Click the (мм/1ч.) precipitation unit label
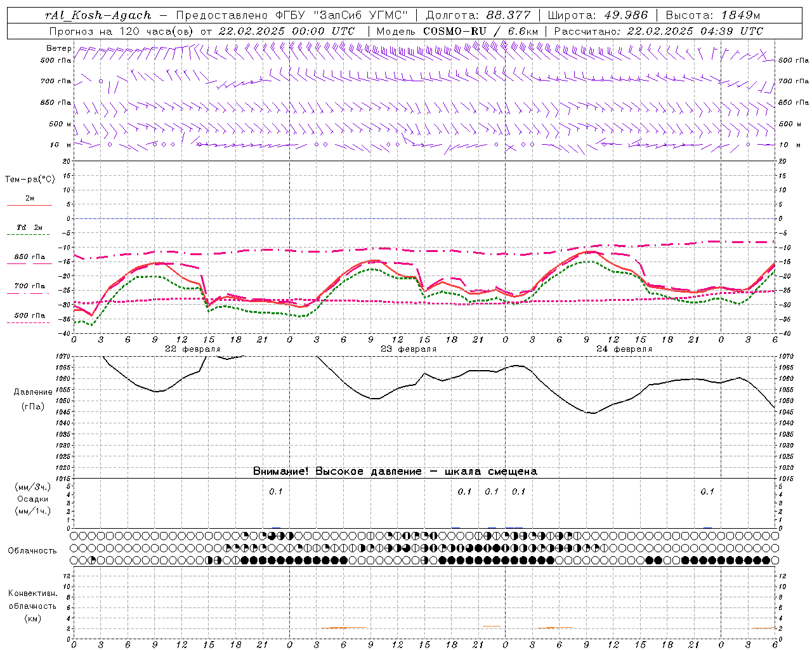This screenshot has height=650, width=812. point(33,511)
